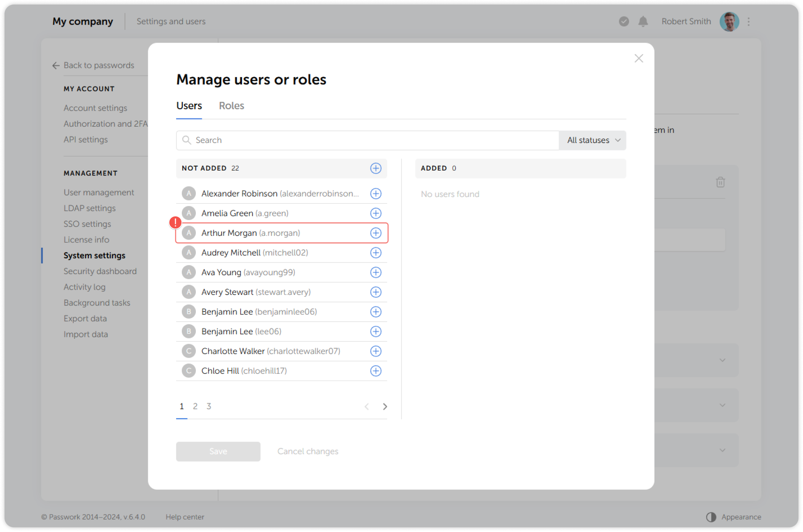Select the Users tab
803x532 pixels.
pos(189,106)
